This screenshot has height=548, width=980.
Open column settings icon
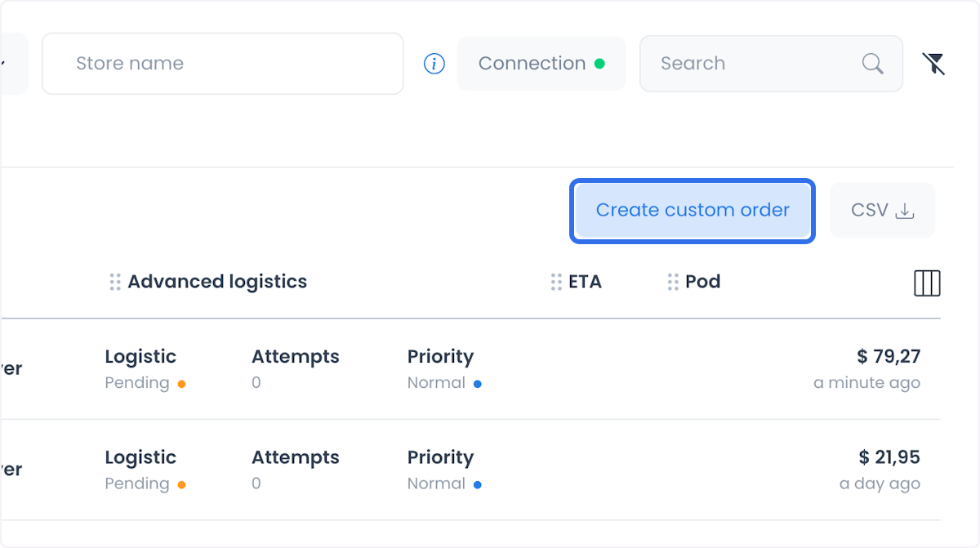[927, 283]
